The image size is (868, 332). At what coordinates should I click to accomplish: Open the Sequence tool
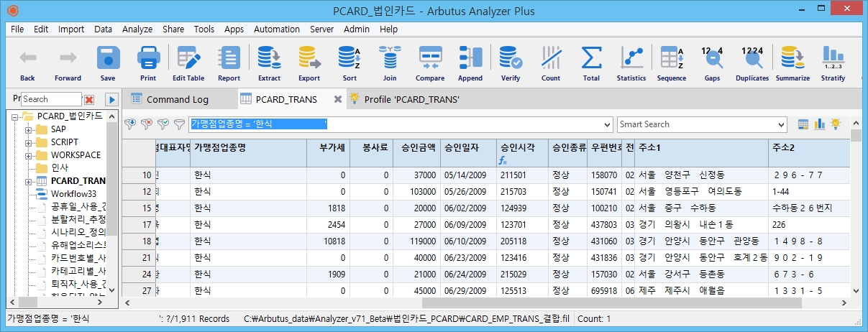tap(672, 63)
